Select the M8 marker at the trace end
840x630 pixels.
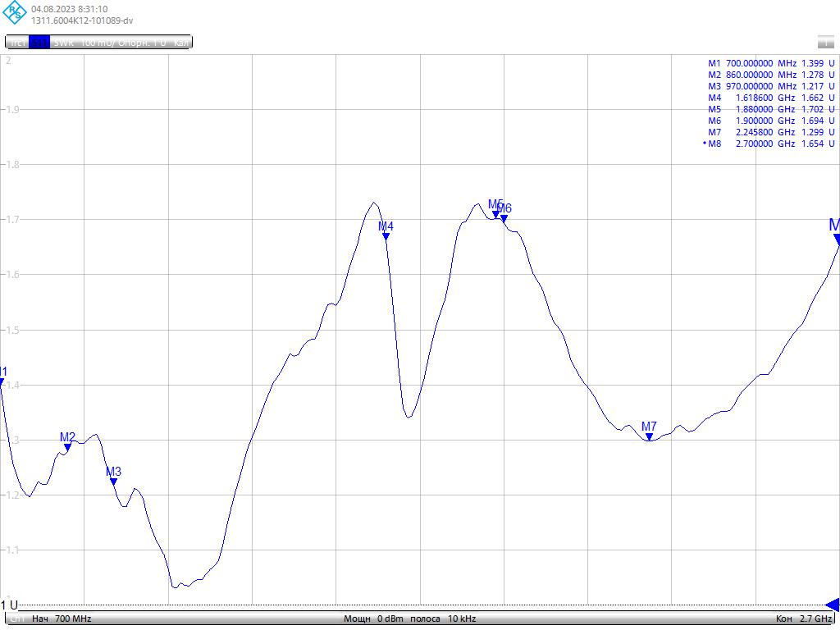(836, 240)
